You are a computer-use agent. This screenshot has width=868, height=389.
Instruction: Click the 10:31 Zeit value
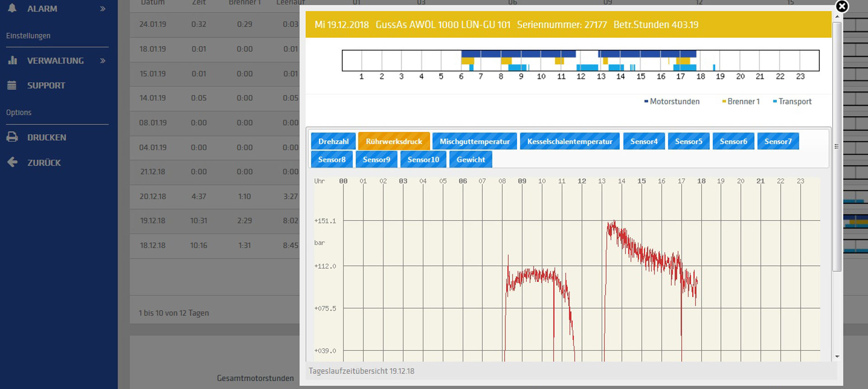pos(198,221)
